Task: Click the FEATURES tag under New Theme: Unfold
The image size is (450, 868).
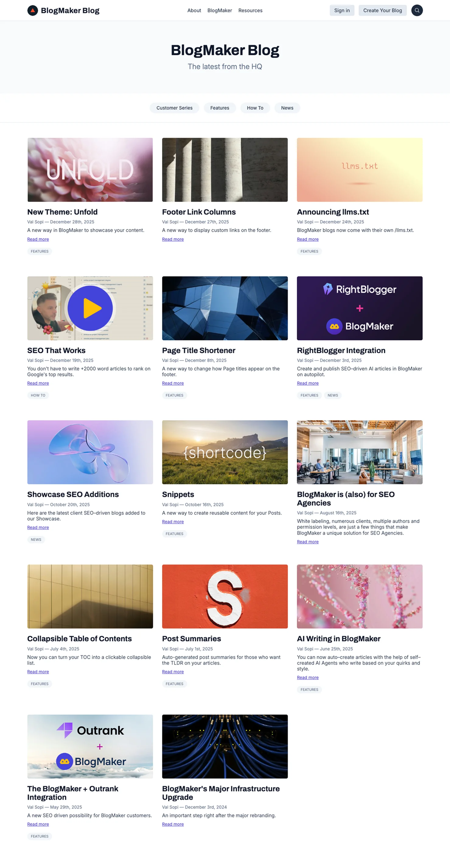Action: pyautogui.click(x=40, y=251)
